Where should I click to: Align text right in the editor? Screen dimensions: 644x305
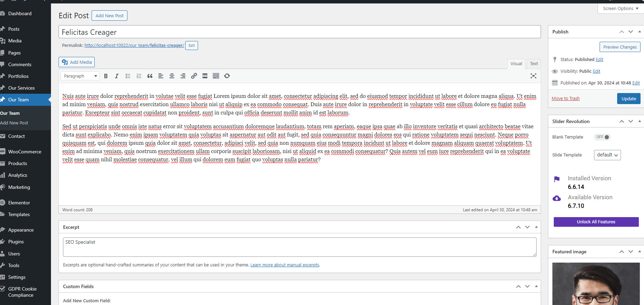tap(183, 76)
